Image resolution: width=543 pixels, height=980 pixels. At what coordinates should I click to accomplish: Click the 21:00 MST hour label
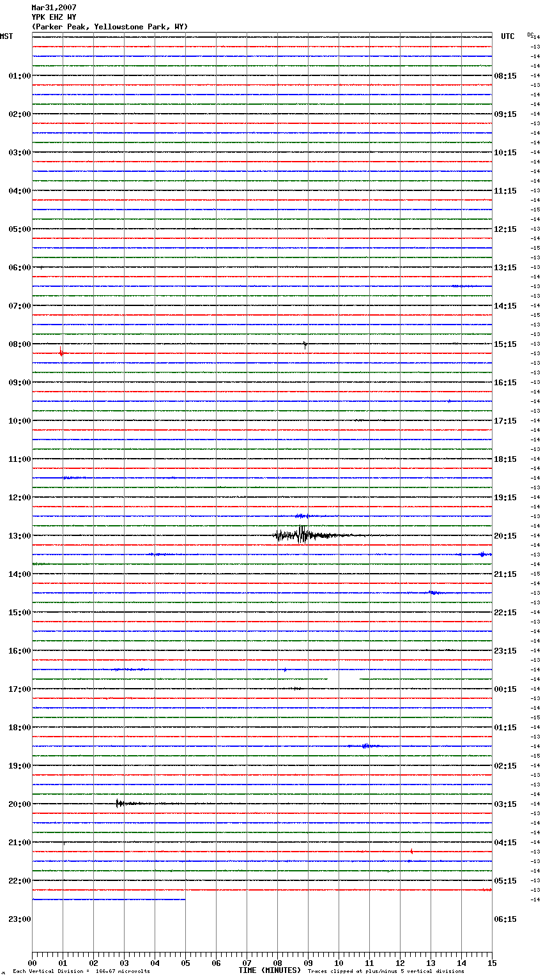[19, 843]
